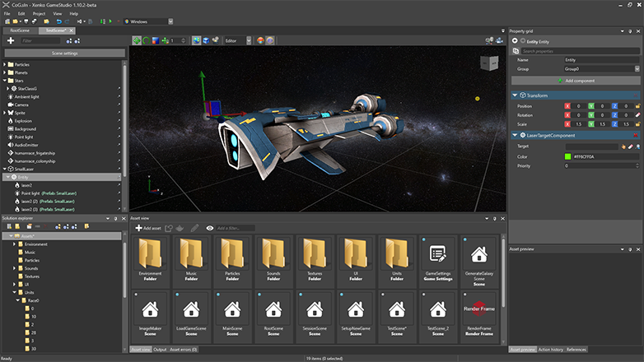Open the Editor render mode dropdown

238,40
